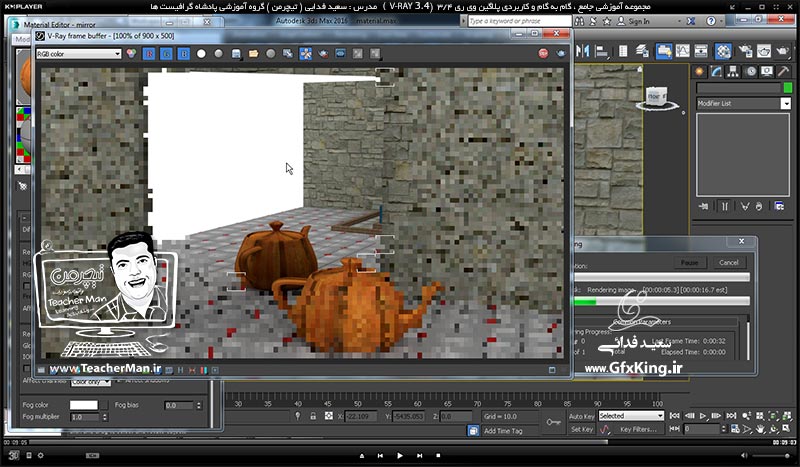The image size is (800, 467).
Task: Switch to the Modify command panel tab
Action: (716, 72)
